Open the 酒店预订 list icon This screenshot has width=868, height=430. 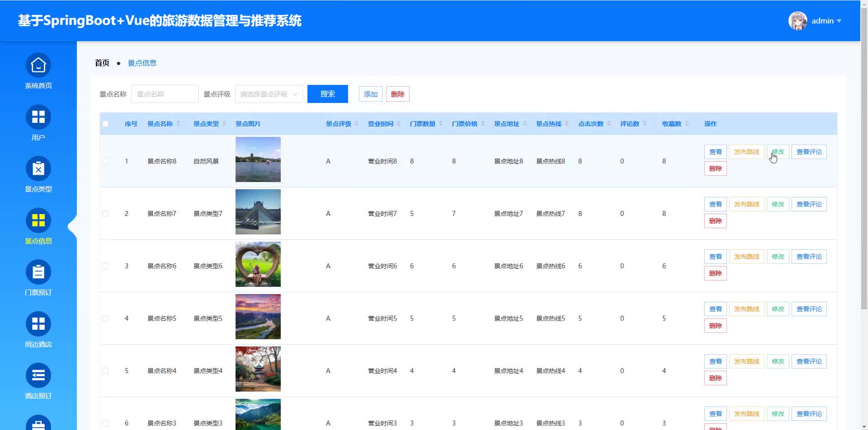pyautogui.click(x=38, y=376)
